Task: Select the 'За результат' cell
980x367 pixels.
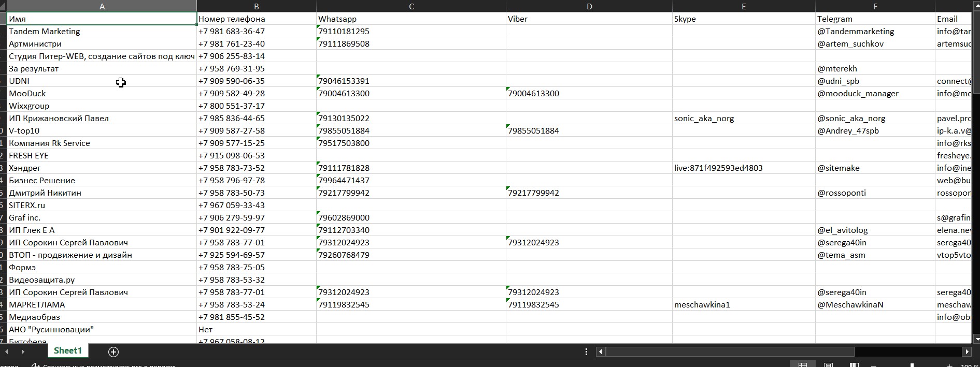Action: click(102, 68)
